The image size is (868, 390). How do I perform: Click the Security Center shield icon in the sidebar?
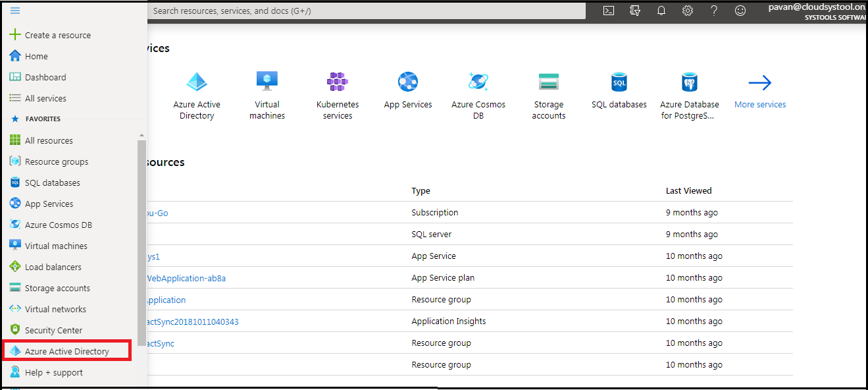pos(15,330)
